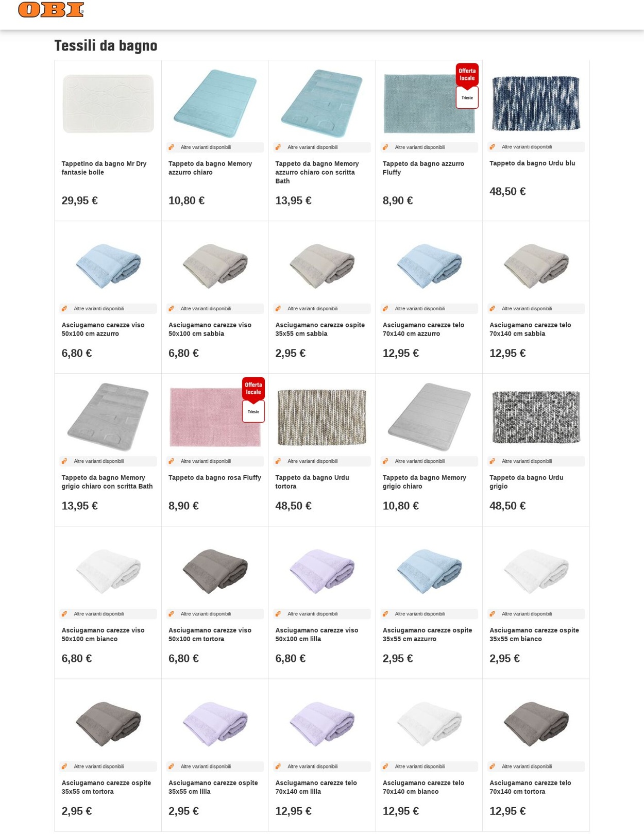
Task: Click variants icon under Memory azzurro chiaro mat
Action: (x=171, y=147)
